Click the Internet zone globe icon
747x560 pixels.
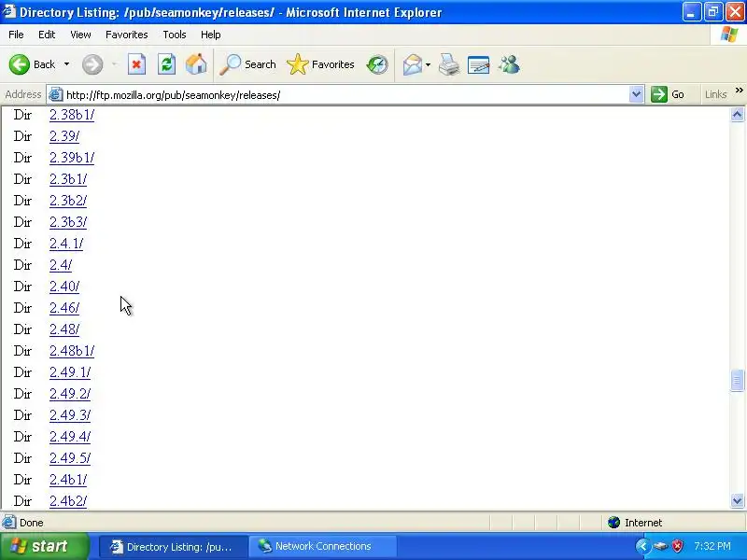pos(613,523)
